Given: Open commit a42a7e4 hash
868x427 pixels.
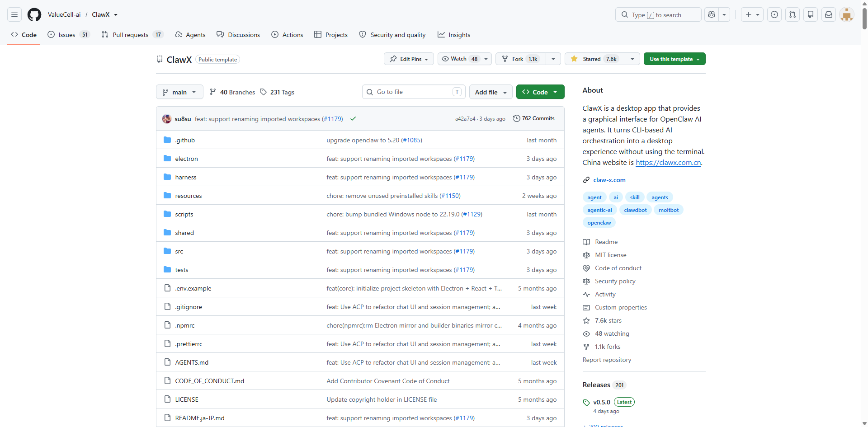Looking at the screenshot, I should tap(465, 119).
